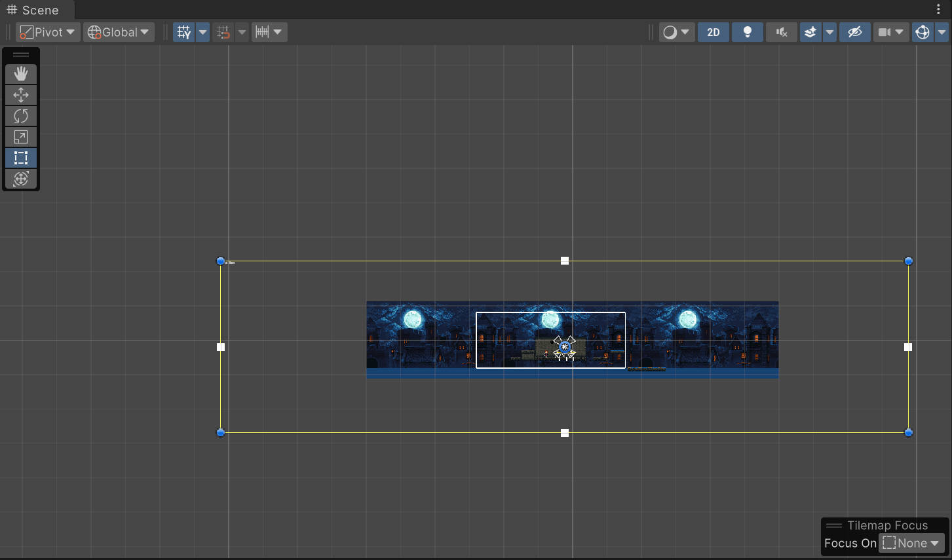Image resolution: width=952 pixels, height=560 pixels.
Task: Select the Hand (View) tool
Action: click(21, 74)
